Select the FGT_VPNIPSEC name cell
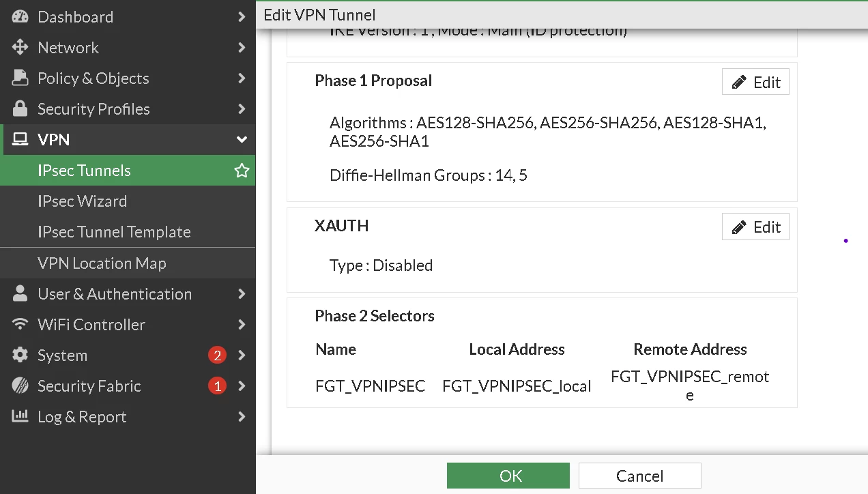The width and height of the screenshot is (868, 494). coord(371,386)
